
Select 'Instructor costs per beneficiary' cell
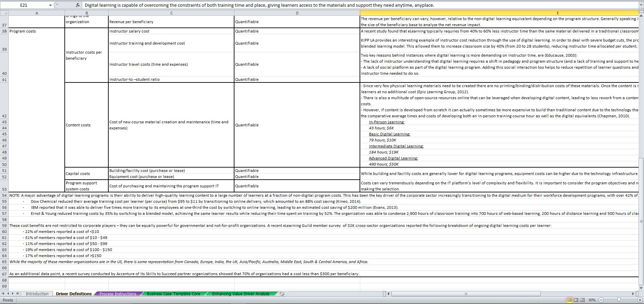(x=87, y=55)
